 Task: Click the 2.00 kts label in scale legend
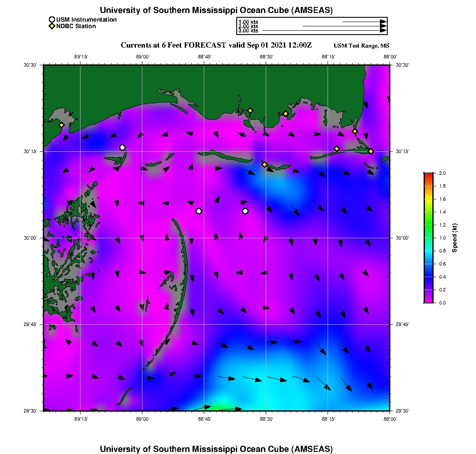248,26
